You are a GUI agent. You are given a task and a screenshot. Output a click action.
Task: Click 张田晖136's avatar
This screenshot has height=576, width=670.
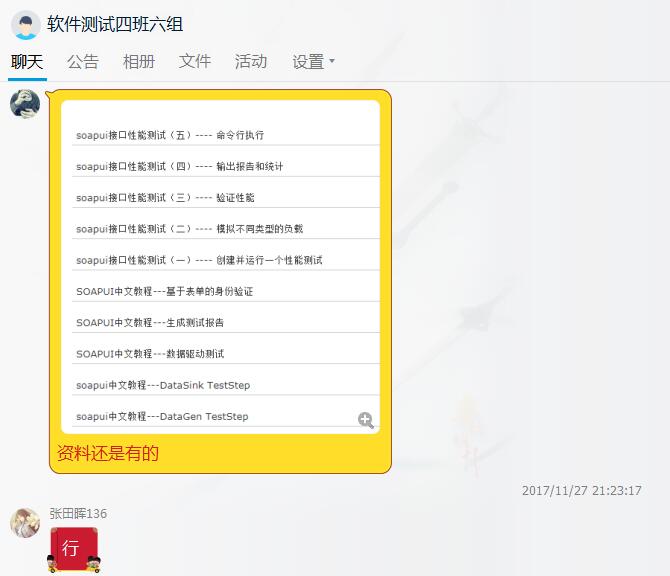[x=25, y=523]
